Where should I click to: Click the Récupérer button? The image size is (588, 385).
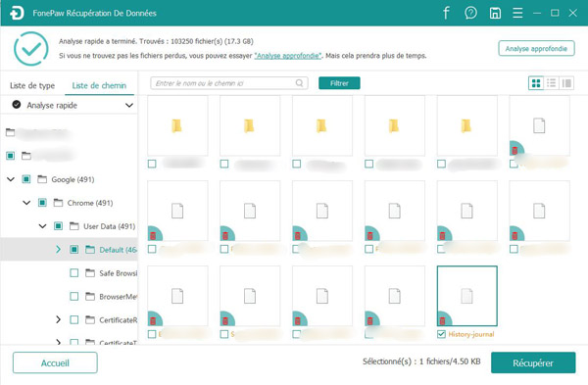[533, 362]
